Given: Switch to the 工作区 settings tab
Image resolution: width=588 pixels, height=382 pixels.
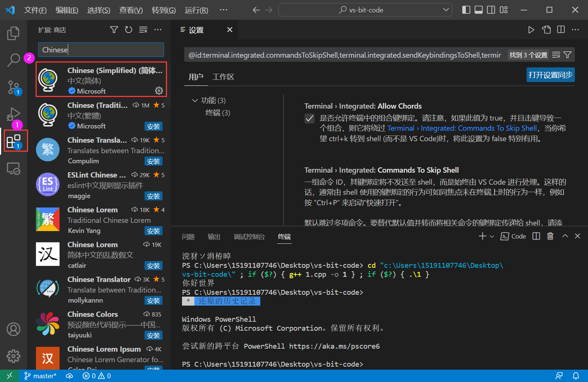Looking at the screenshot, I should (x=223, y=77).
